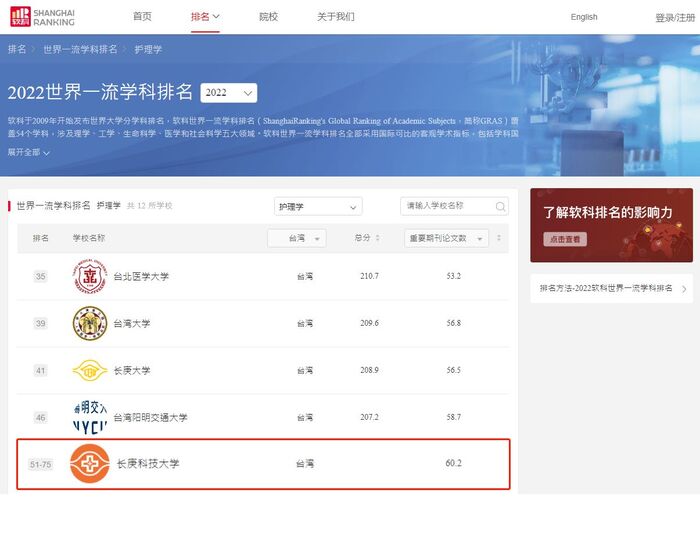Switch the site language to English
Viewport: 700px width, 540px height.
tap(584, 17)
